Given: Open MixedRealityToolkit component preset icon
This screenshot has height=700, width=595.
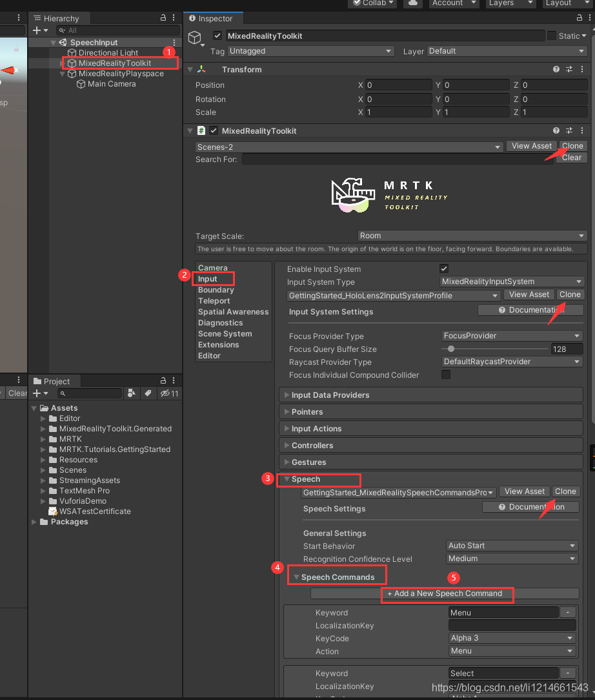Looking at the screenshot, I should tap(569, 130).
